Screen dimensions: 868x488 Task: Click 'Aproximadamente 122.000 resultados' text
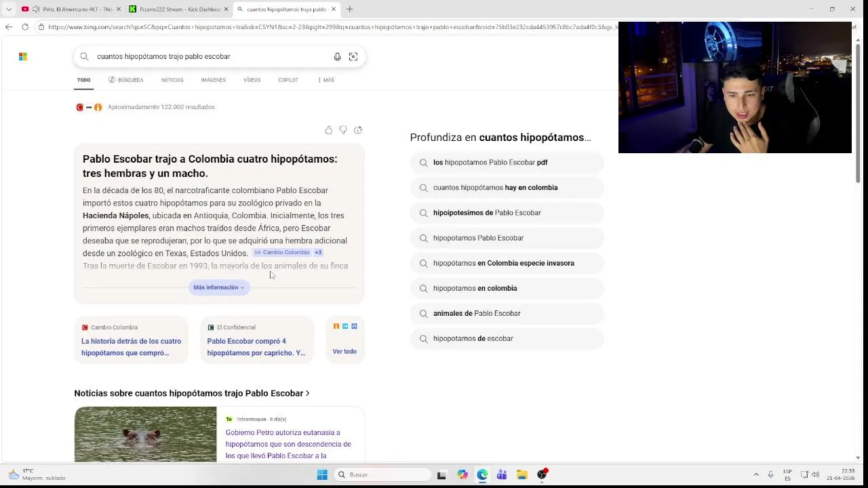coord(161,107)
